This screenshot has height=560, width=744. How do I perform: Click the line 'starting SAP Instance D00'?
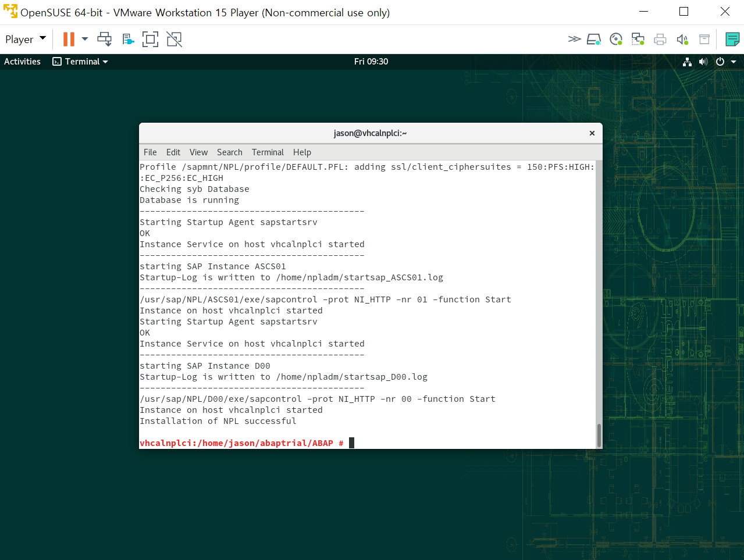pyautogui.click(x=205, y=366)
